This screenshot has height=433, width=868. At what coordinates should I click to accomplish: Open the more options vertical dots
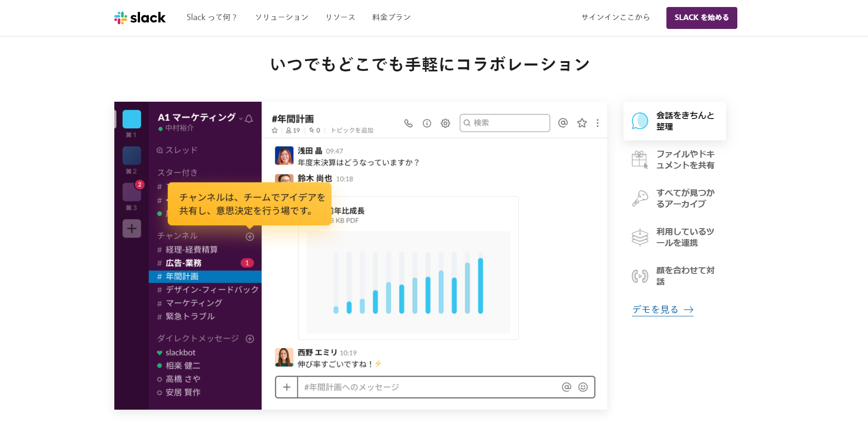tap(597, 123)
